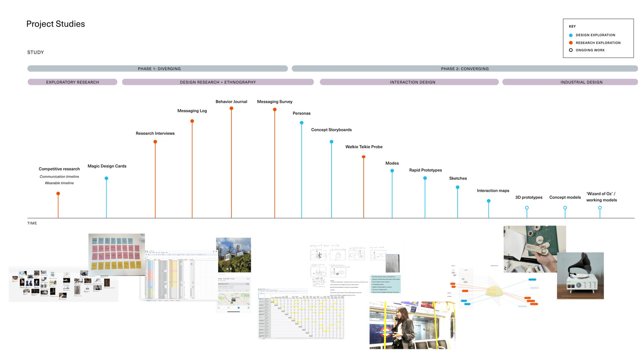Screen dimensions: 644x364
Task: Click the Competitive research timeline marker dot
Action: pos(58,194)
